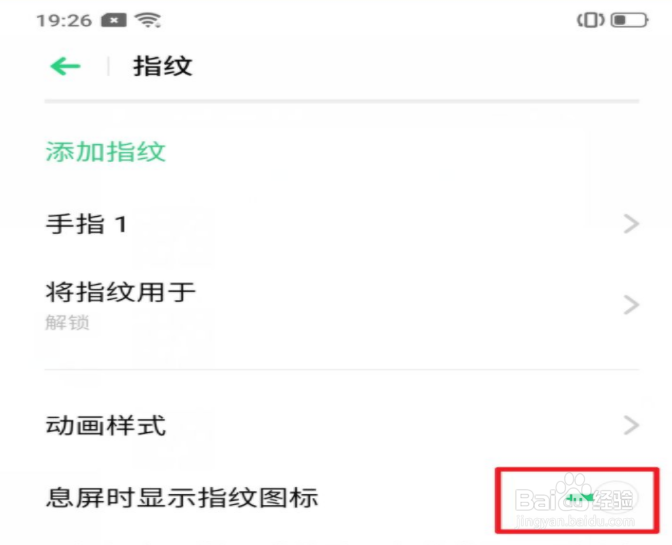
Task: Tap the green back arrow
Action: point(65,66)
